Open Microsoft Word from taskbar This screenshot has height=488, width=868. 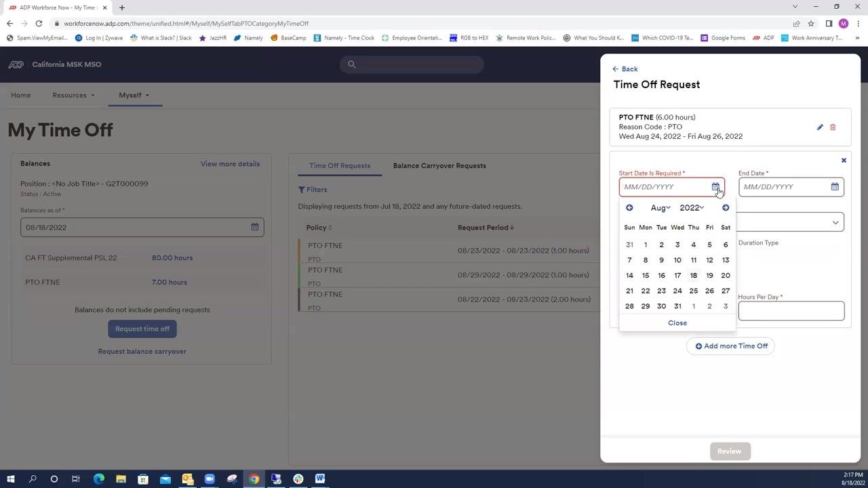(x=320, y=479)
